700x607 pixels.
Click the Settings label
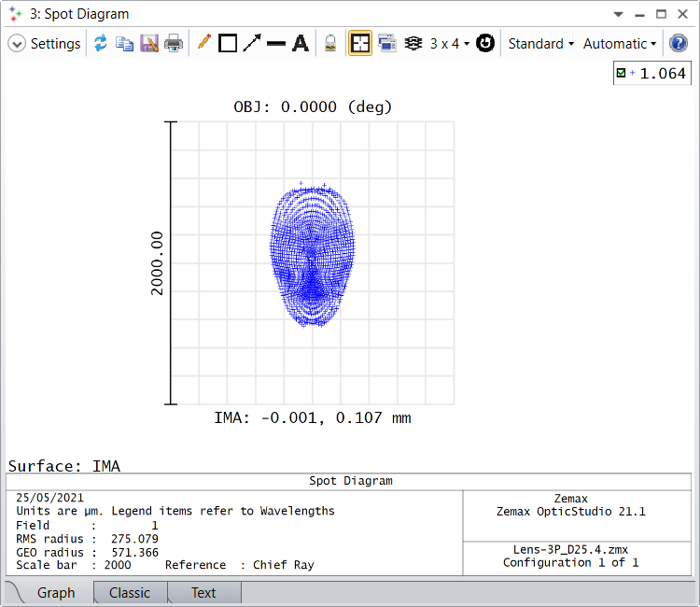(55, 44)
